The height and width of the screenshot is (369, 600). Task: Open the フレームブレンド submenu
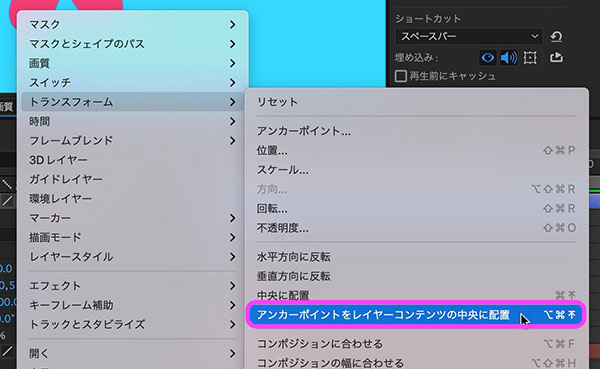point(132,140)
